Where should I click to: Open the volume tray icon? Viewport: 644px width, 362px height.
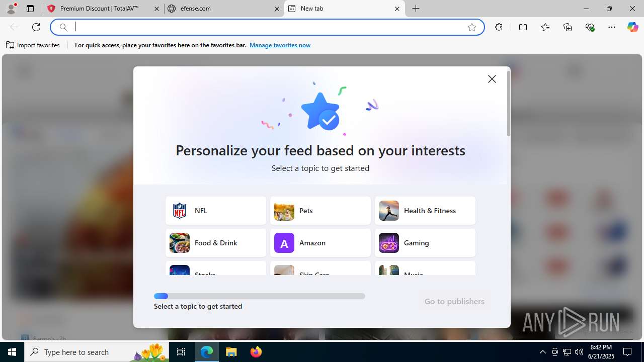pyautogui.click(x=579, y=352)
